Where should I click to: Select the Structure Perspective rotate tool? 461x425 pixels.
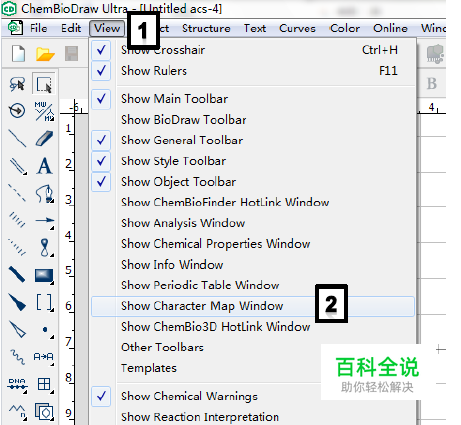[17, 110]
